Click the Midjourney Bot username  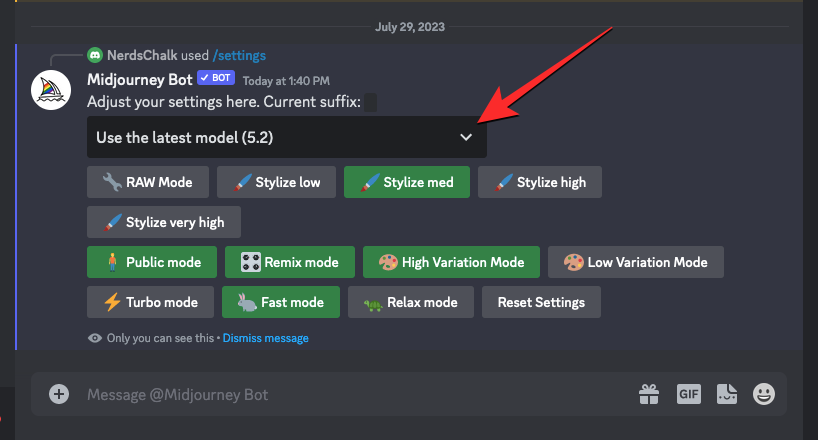[x=140, y=79]
